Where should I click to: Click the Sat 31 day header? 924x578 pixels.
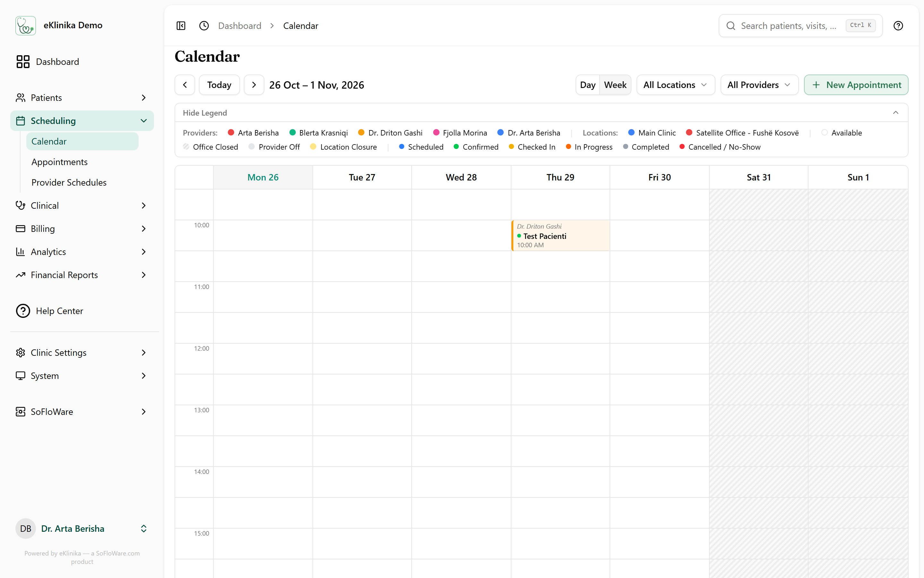[759, 177]
